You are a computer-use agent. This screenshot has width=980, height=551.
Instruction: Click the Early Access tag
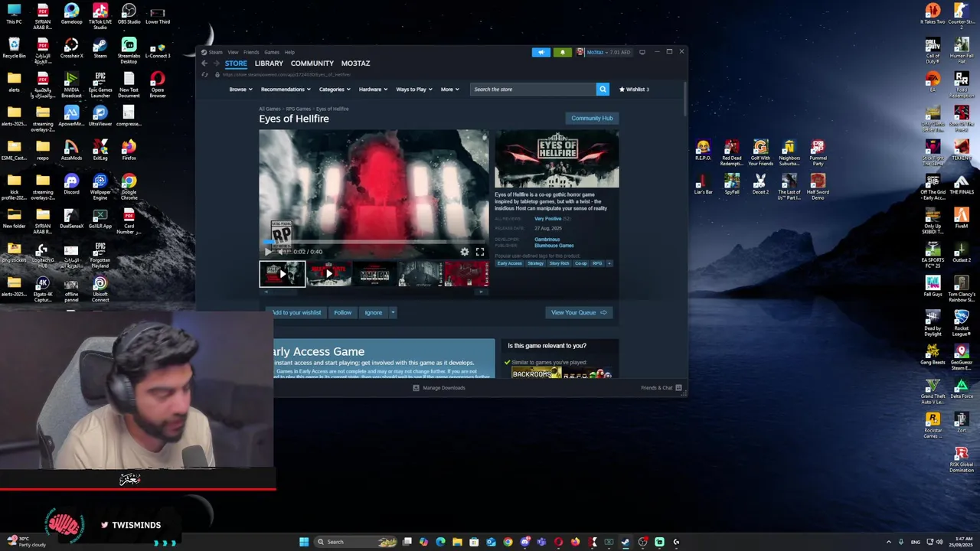click(x=509, y=263)
